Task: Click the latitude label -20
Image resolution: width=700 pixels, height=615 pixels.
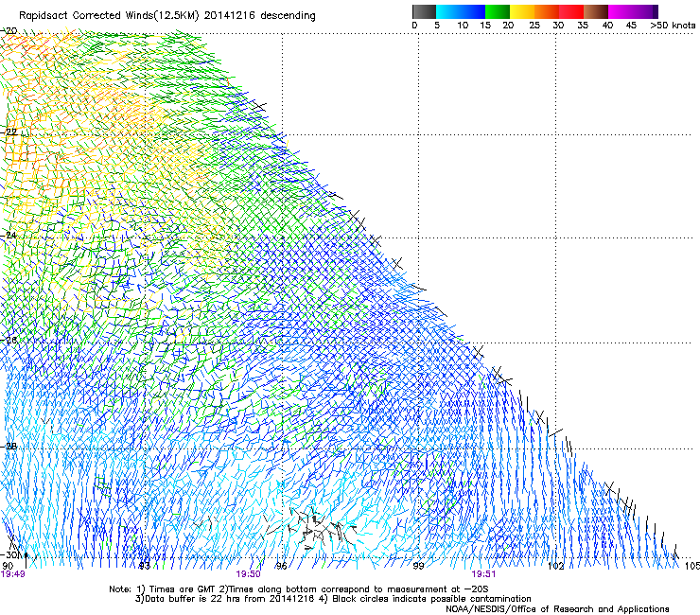Action: (x=10, y=31)
